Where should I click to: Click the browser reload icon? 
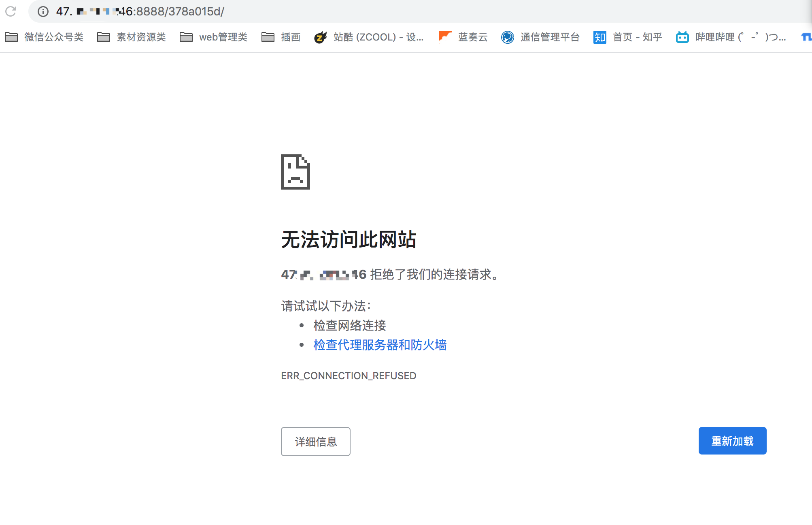point(11,11)
